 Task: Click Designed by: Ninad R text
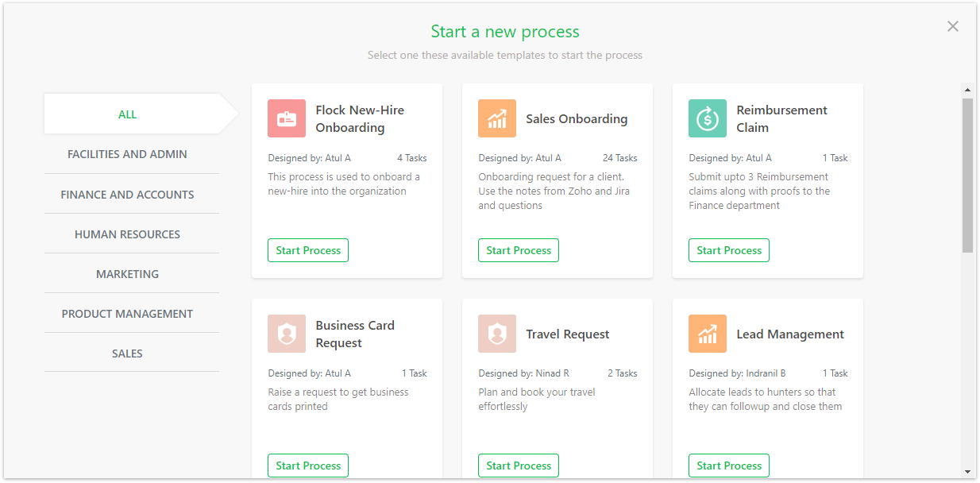(523, 373)
